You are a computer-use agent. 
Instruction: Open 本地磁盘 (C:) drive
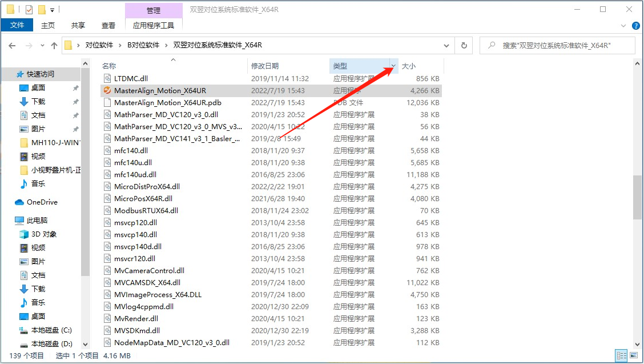coord(51,330)
